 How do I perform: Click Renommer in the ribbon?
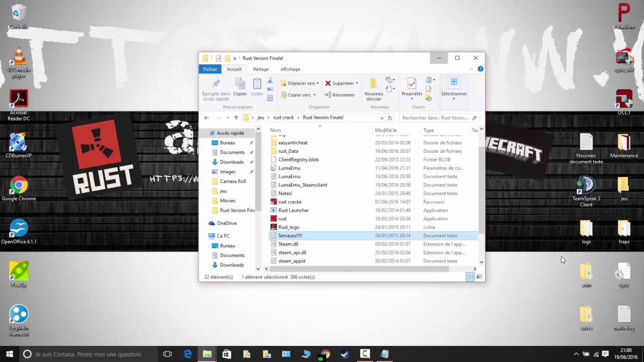click(340, 95)
